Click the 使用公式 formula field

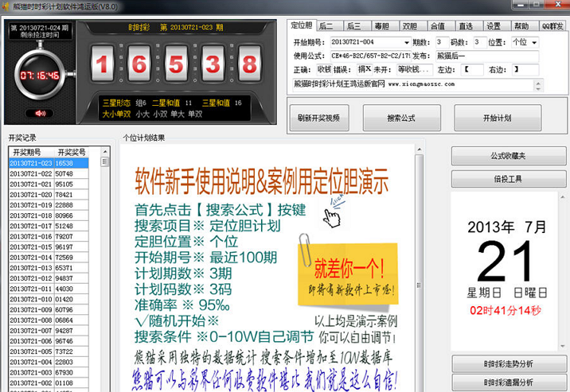point(370,56)
